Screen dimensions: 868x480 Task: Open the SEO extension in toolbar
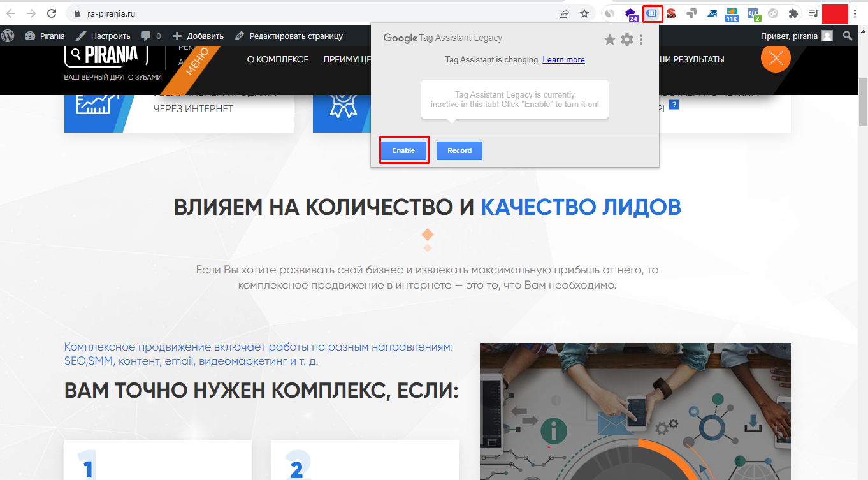[x=671, y=13]
